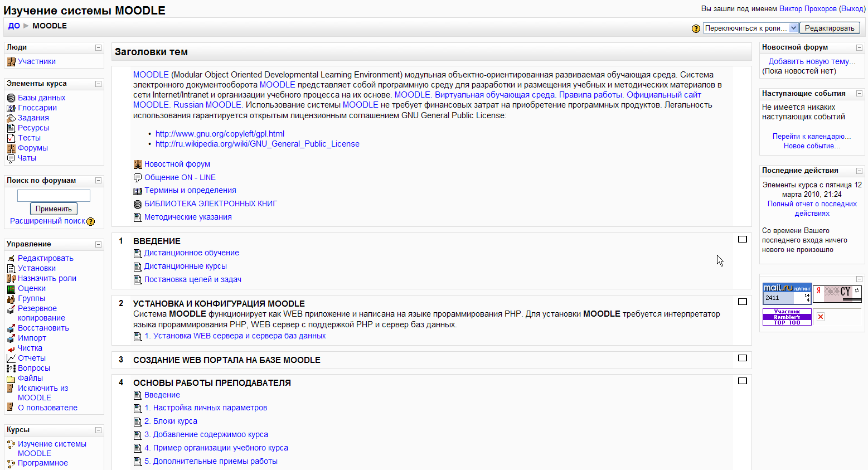Click the Чаты chat bubble icon

[11, 158]
